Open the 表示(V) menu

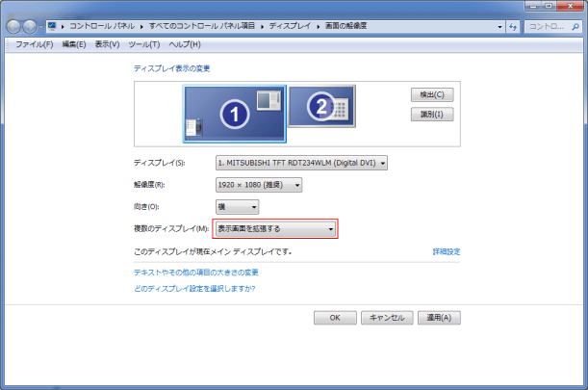coord(107,44)
